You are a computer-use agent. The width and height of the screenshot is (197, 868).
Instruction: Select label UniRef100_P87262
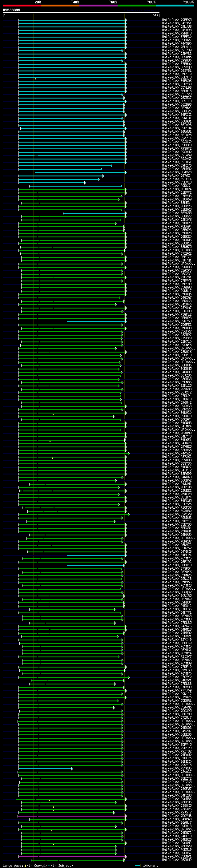177,457
